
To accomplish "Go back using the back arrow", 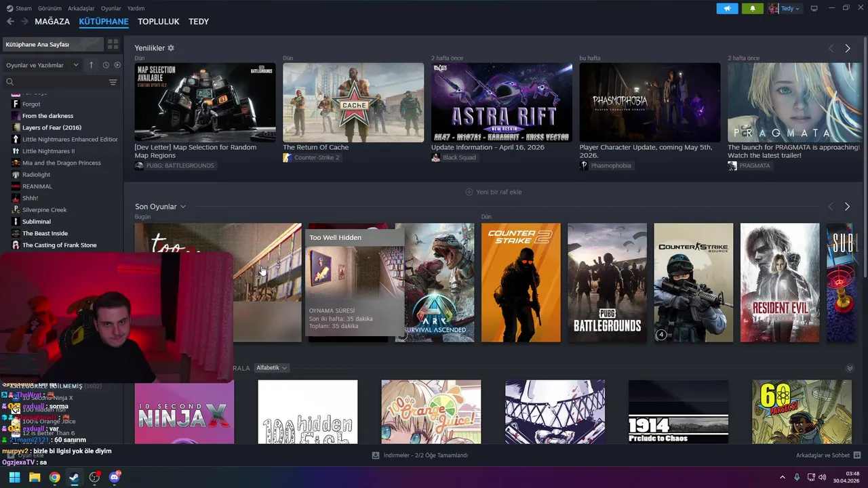I will coord(10,22).
